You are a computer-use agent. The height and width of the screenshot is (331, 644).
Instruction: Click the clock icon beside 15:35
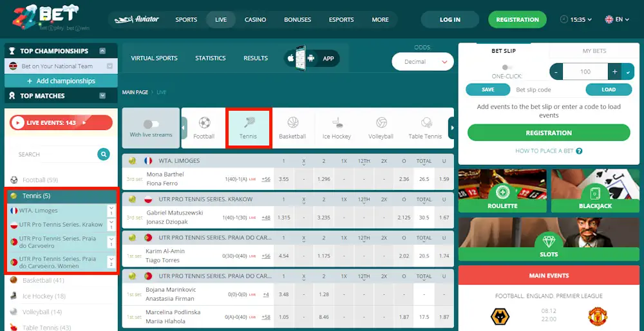564,19
